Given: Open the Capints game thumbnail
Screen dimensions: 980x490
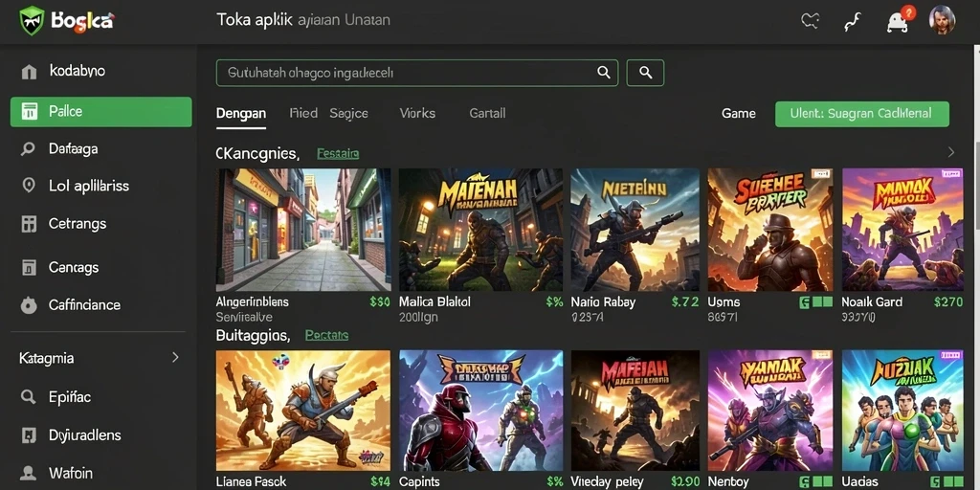Looking at the screenshot, I should [x=480, y=410].
